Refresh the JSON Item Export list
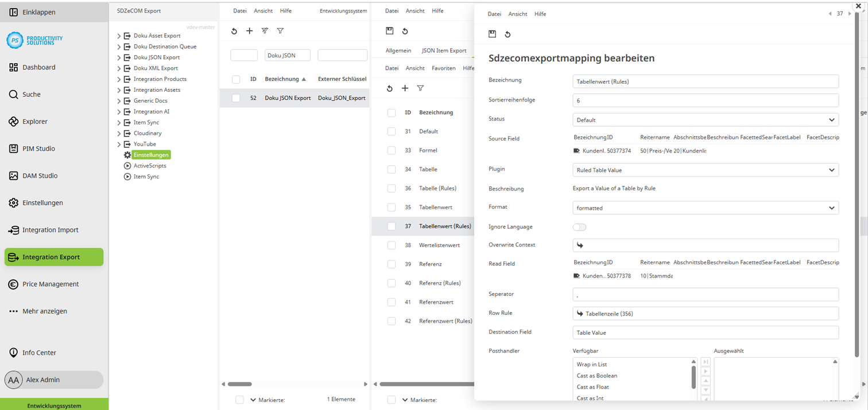 click(390, 88)
